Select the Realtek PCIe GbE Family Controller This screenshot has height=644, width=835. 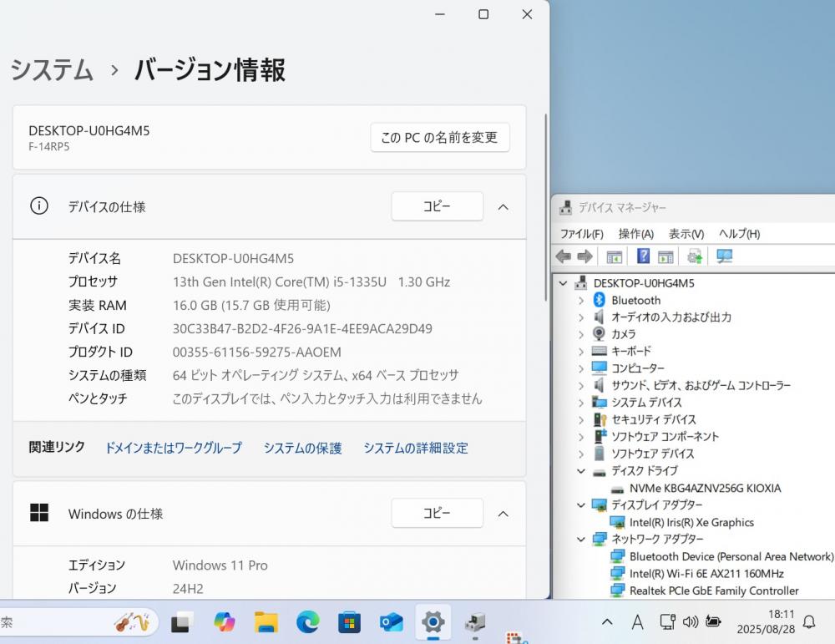(714, 591)
